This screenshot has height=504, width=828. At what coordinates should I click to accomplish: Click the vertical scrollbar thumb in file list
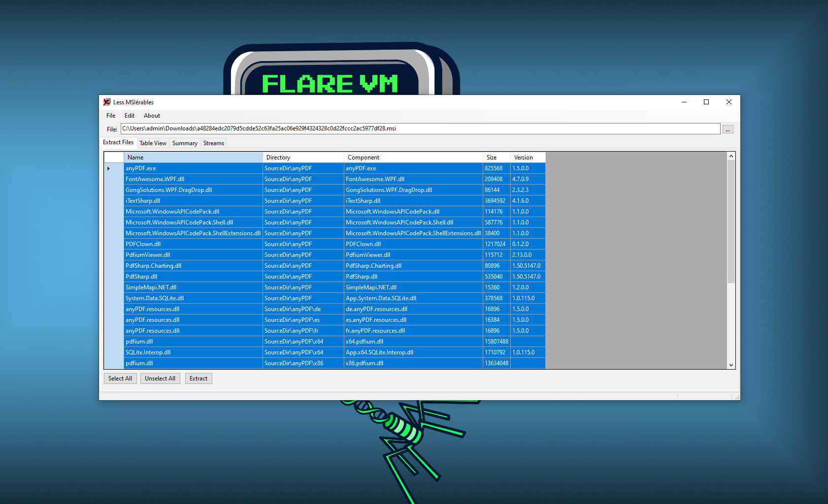pyautogui.click(x=731, y=221)
